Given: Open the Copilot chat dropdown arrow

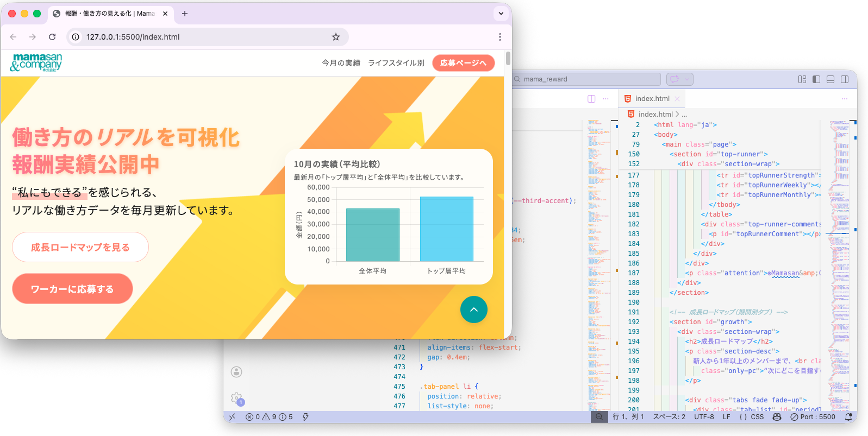Looking at the screenshot, I should (687, 79).
